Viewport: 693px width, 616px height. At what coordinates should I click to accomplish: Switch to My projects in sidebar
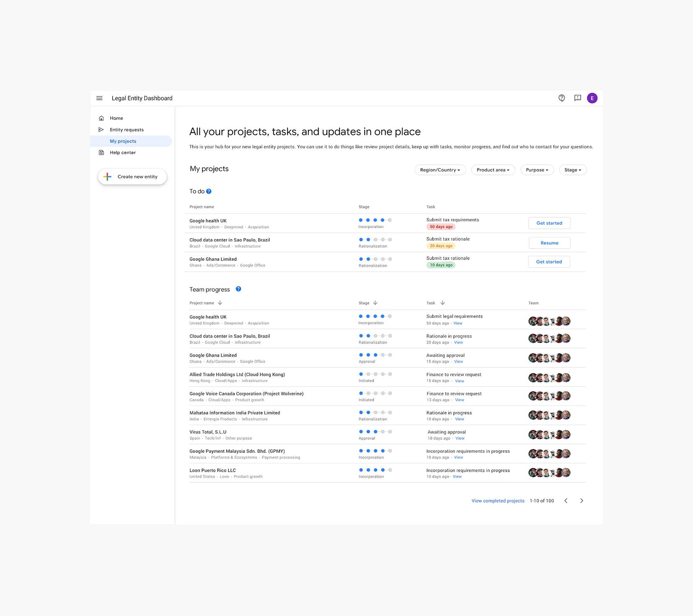123,141
